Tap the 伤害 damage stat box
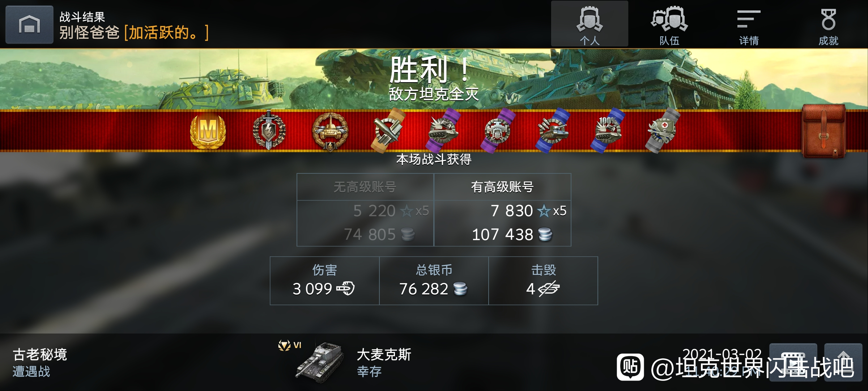The image size is (868, 391). [325, 281]
